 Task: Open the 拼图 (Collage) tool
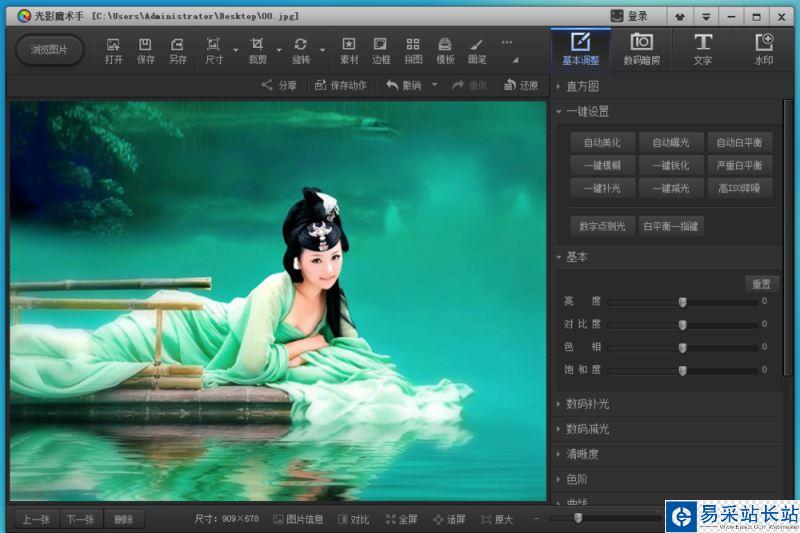pos(413,51)
